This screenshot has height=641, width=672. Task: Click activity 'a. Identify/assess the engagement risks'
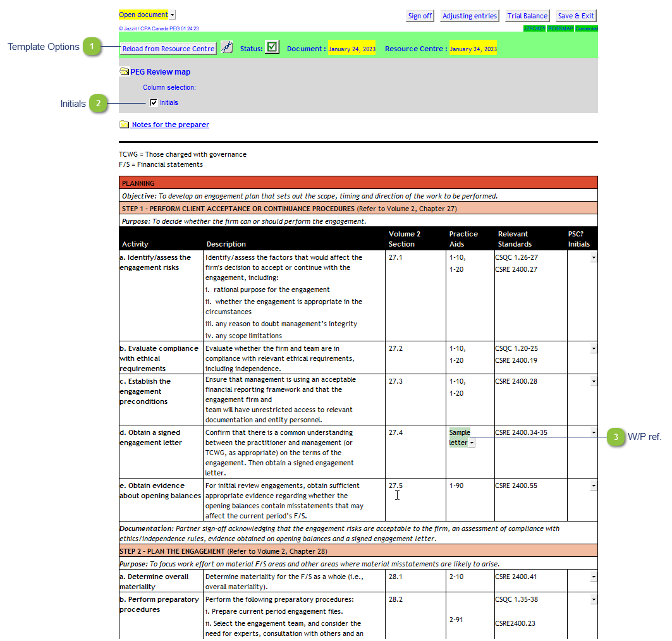[155, 262]
